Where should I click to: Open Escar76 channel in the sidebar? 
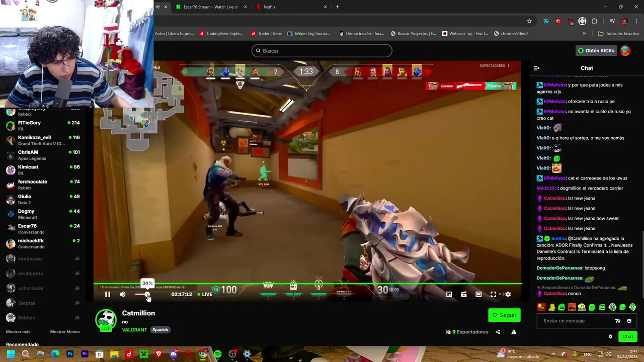point(43,229)
